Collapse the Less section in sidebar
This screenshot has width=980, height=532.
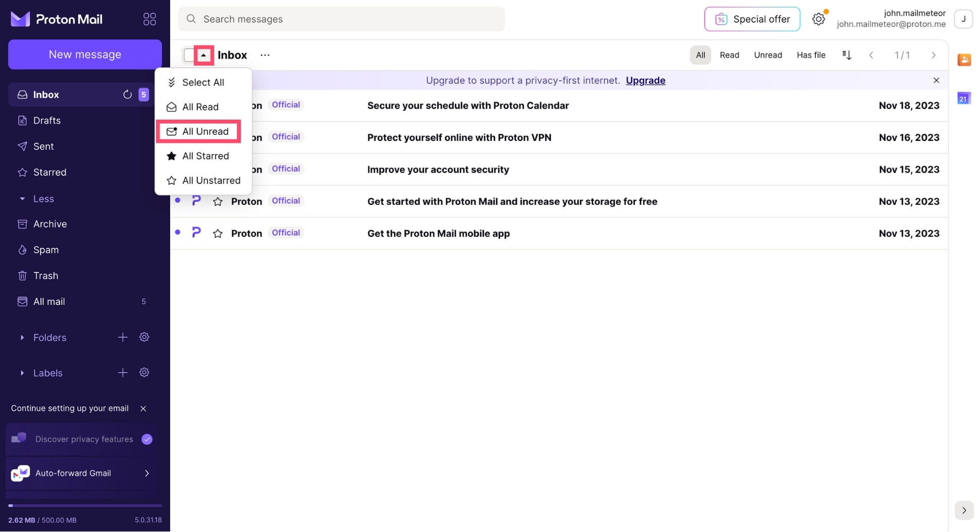[x=22, y=199]
